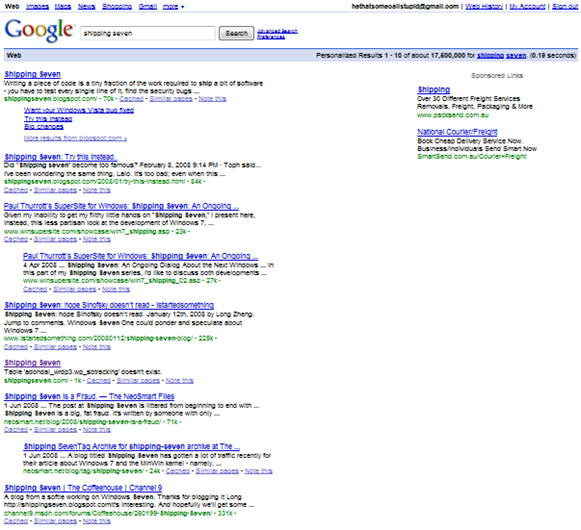This screenshot has width=581, height=530.
Task: Click the Google logo
Action: pos(39,30)
